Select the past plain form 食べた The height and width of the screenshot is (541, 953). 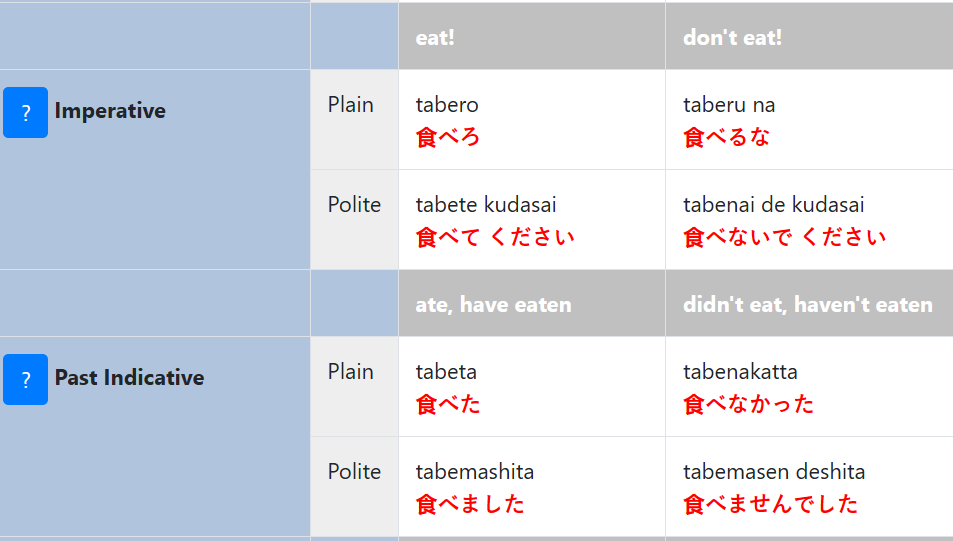[x=448, y=404]
